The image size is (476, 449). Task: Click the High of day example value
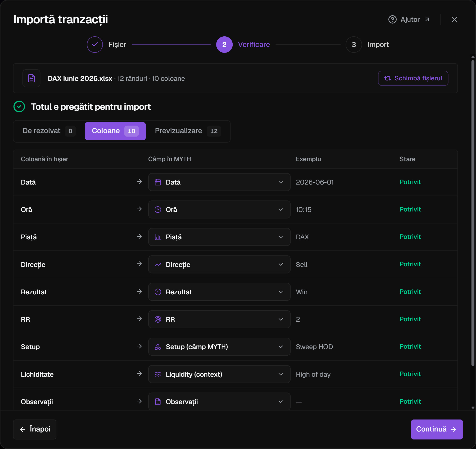pos(313,374)
